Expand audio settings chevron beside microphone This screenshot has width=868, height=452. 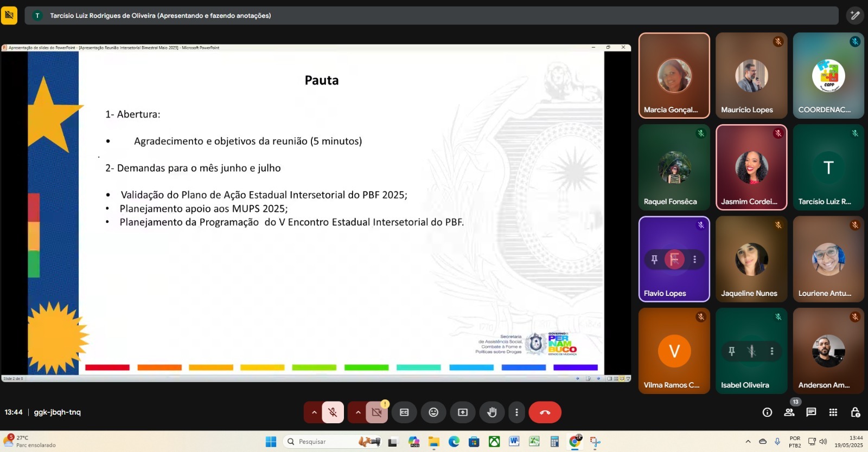314,412
